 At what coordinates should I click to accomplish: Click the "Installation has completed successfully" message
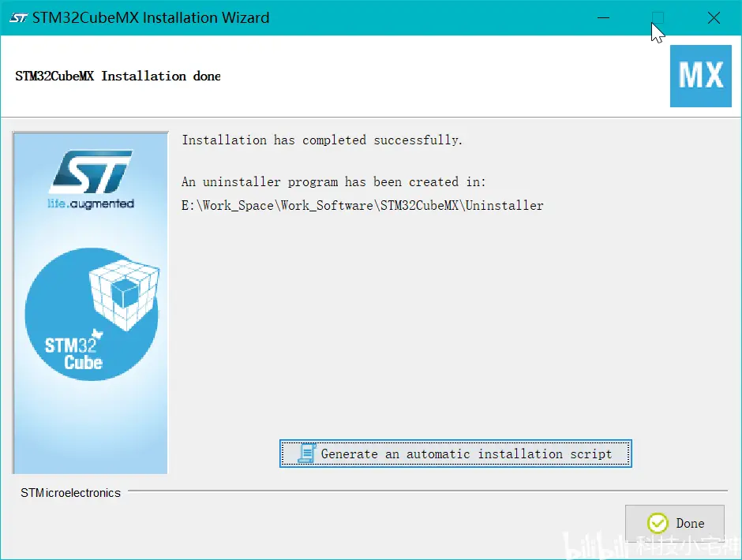click(322, 140)
